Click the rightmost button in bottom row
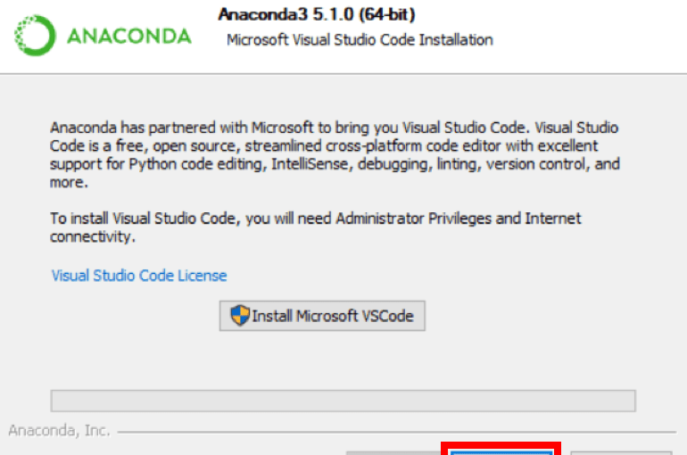Screen dimensions: 687x455 tap(621, 452)
